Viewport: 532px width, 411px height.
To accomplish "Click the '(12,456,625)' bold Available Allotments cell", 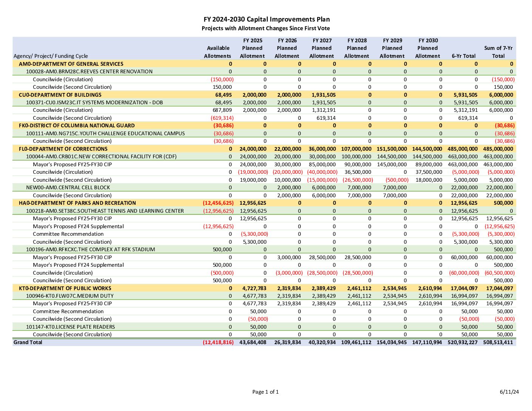I will click(218, 203).
